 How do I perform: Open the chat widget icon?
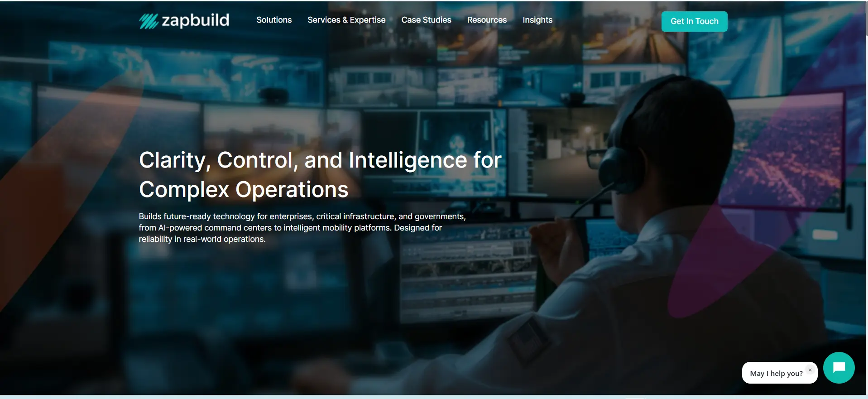839,368
